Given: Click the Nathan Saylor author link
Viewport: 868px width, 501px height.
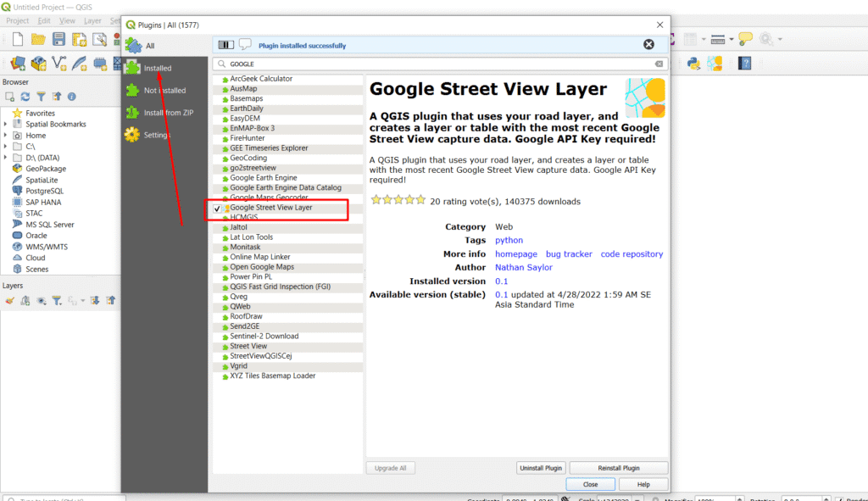Looking at the screenshot, I should tap(524, 267).
